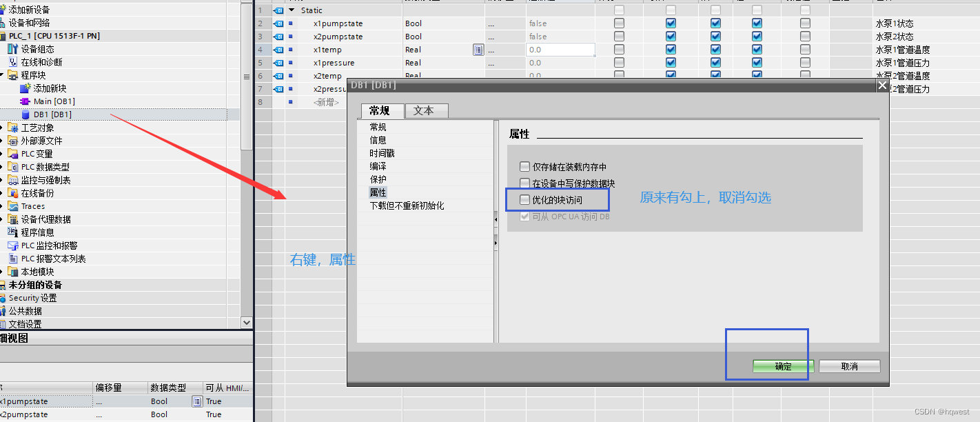Click data type icon beside Bool in detail view

click(x=197, y=401)
